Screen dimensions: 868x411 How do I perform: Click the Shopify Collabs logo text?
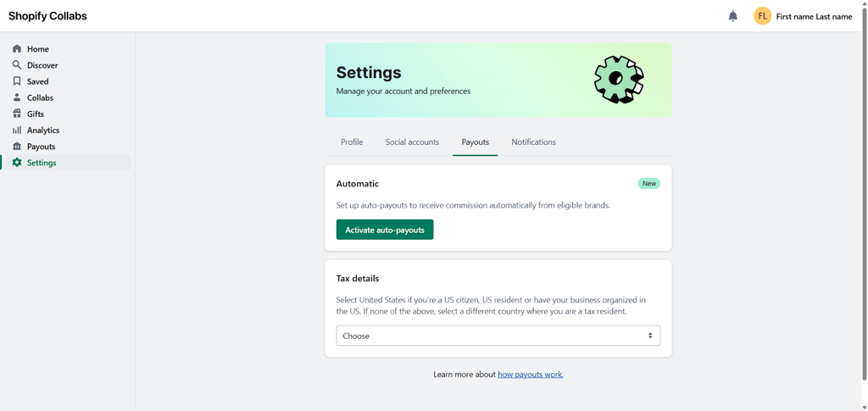pos(47,16)
